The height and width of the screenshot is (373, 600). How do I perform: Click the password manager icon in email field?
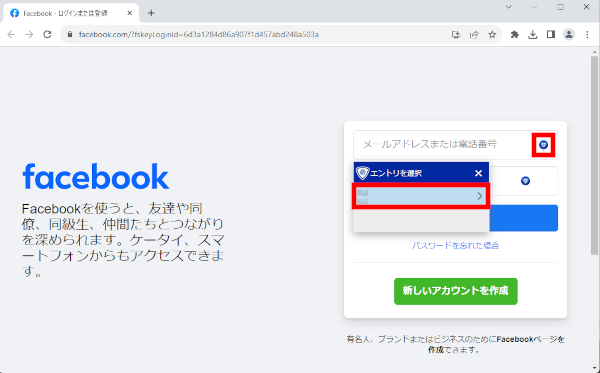543,145
